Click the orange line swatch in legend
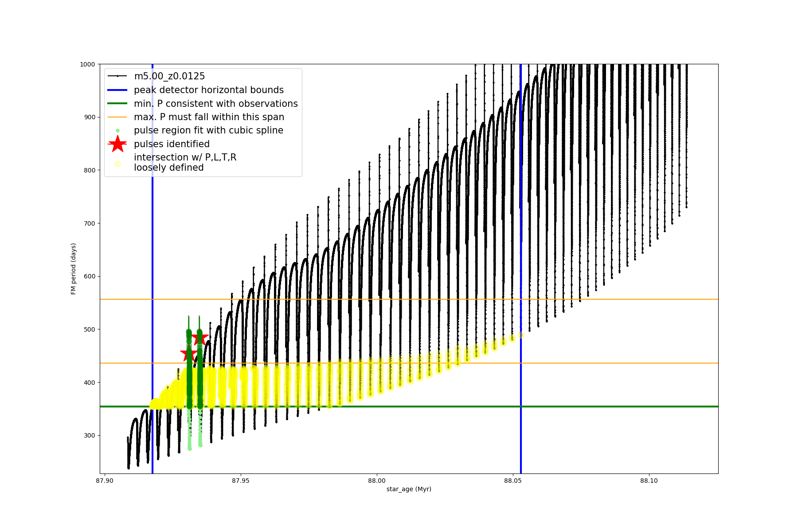798x532 pixels. (x=117, y=117)
